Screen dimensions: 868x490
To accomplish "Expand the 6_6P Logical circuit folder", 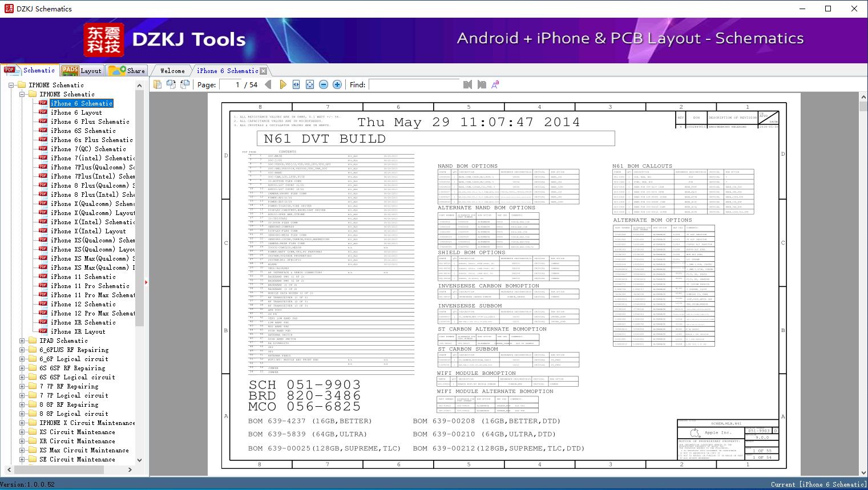I will [x=22, y=359].
